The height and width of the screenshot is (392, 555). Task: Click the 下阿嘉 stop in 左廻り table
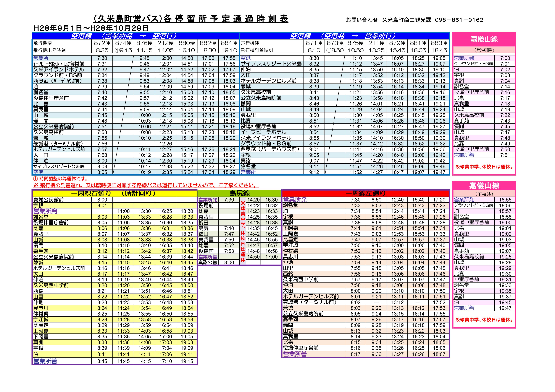pos(290,228)
